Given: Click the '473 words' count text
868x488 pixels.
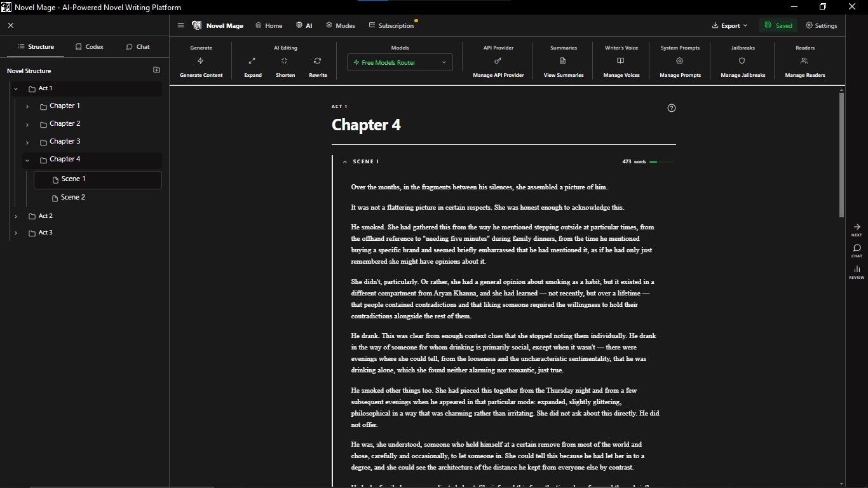Looking at the screenshot, I should point(634,162).
